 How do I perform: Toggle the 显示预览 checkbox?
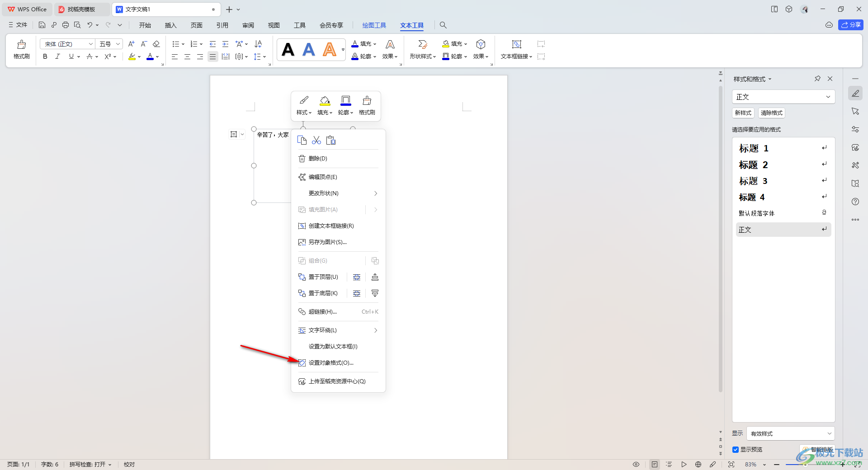tap(736, 450)
